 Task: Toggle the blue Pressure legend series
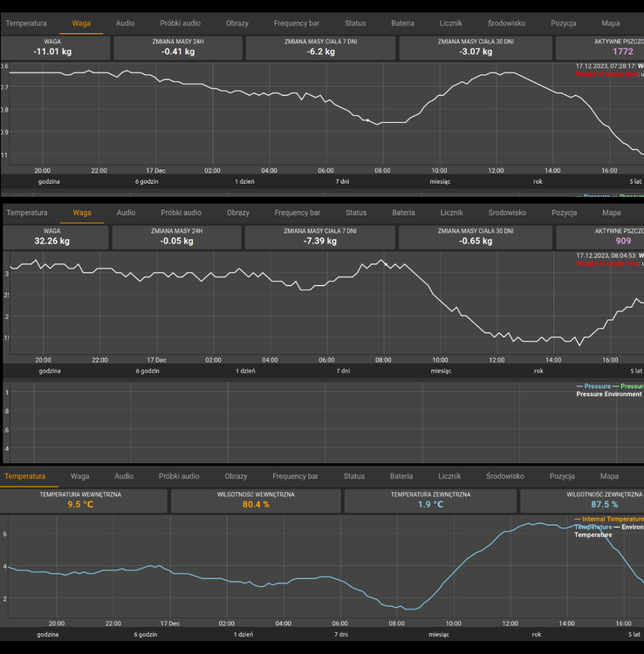(x=597, y=385)
